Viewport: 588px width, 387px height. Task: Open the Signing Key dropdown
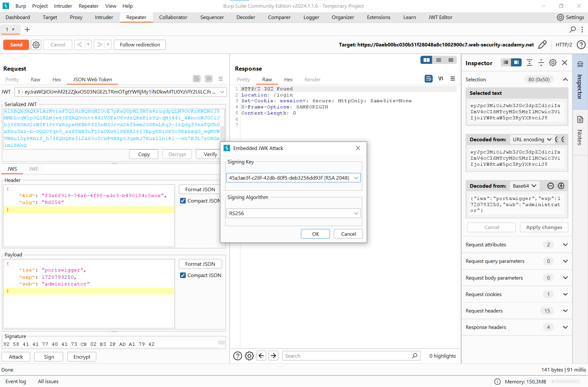coord(293,178)
